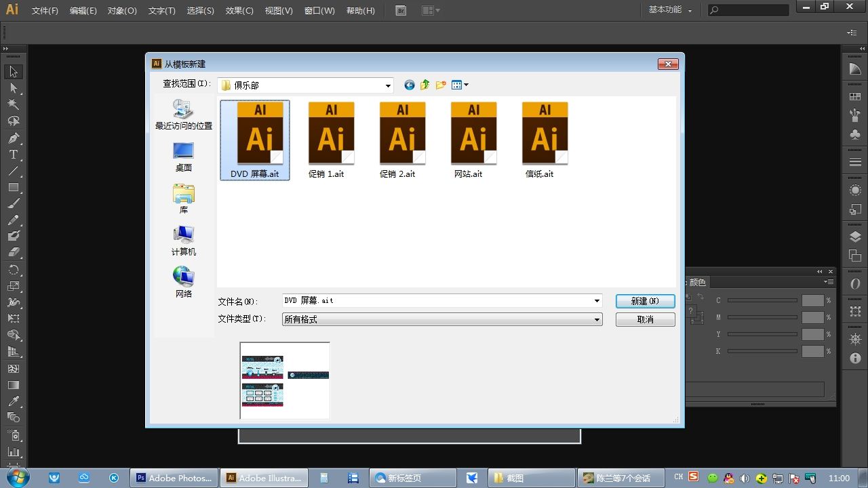
Task: Open 计算机 location in dialog sidebar
Action: (184, 241)
